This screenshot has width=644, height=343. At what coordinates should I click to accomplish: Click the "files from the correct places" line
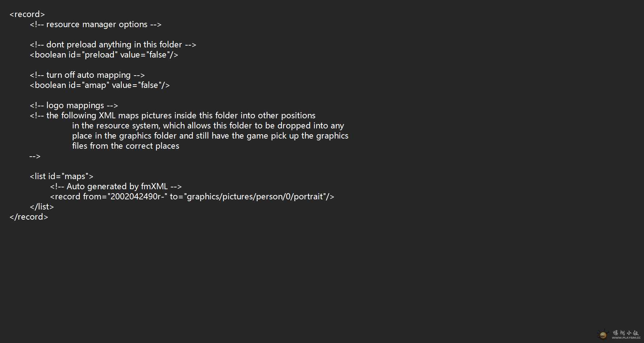[x=126, y=146]
